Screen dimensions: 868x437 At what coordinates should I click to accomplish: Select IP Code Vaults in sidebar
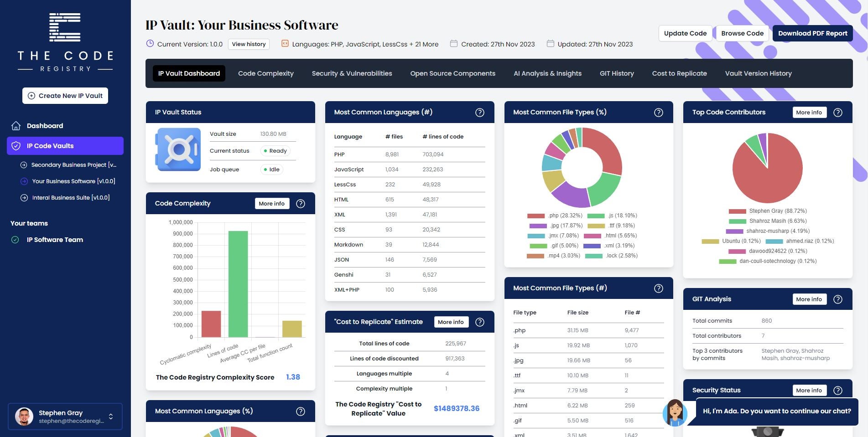click(x=65, y=146)
